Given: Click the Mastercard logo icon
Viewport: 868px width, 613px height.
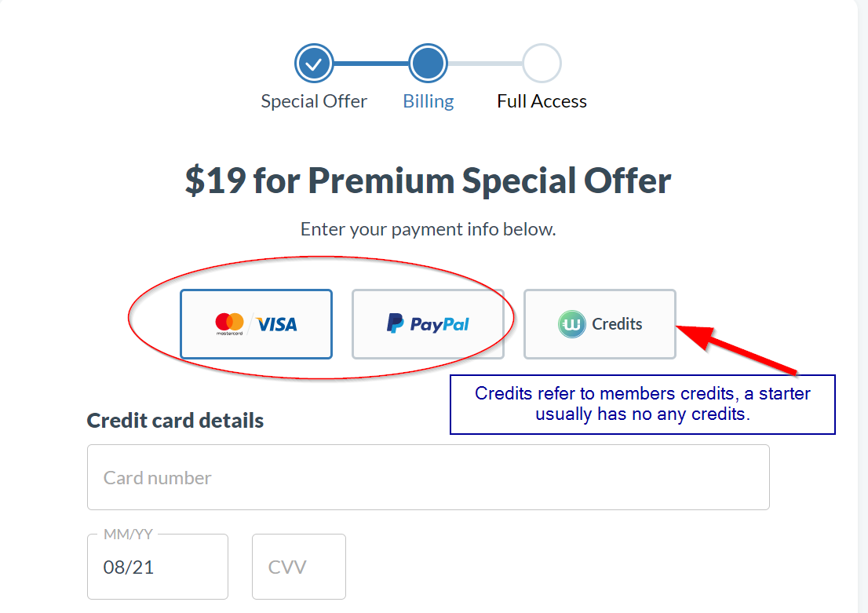Looking at the screenshot, I should (229, 323).
